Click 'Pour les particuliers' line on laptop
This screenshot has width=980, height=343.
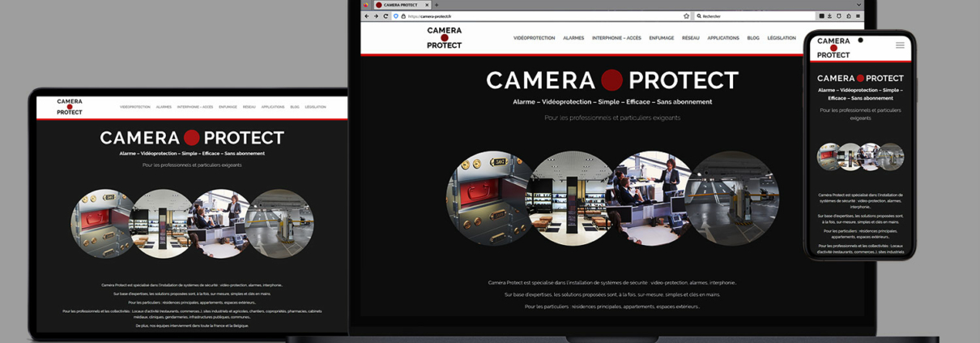[x=612, y=307]
